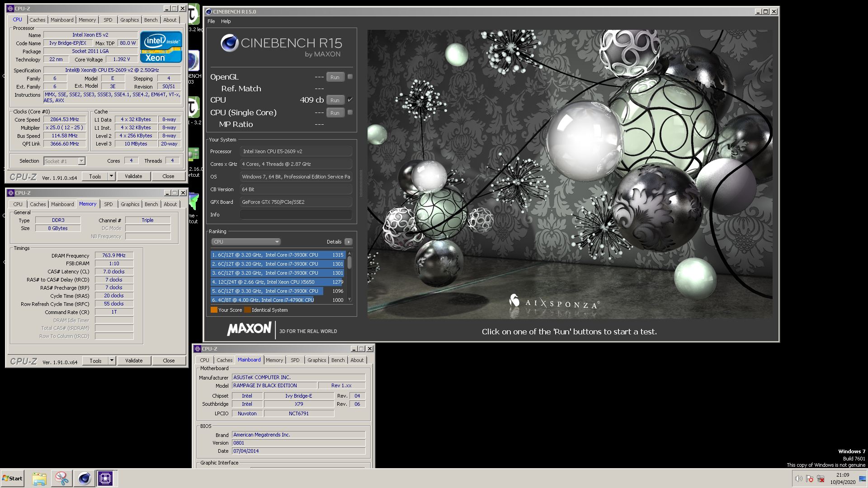Open the Tools dropdown arrow in top CPU-Z window
This screenshot has height=488, width=868.
[x=111, y=176]
